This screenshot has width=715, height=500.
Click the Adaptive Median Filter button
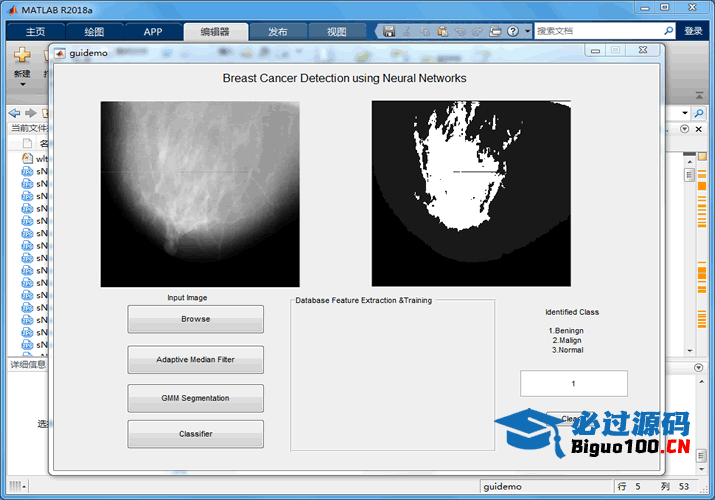(x=196, y=360)
